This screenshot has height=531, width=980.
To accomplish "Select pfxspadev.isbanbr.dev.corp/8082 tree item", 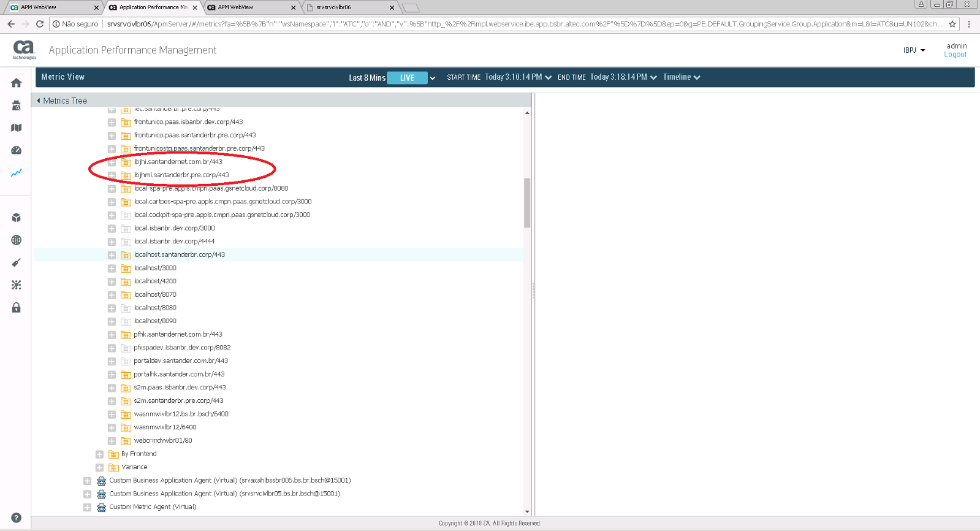I will pyautogui.click(x=182, y=348).
